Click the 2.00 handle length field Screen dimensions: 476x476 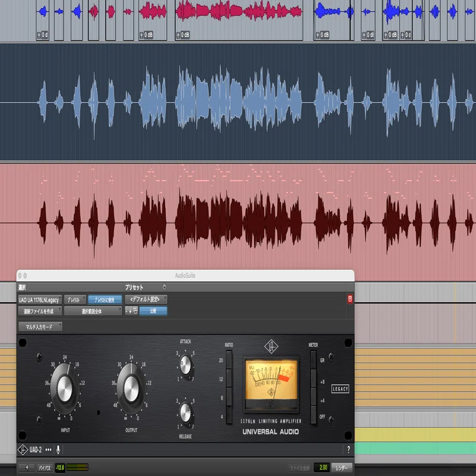coord(323,467)
